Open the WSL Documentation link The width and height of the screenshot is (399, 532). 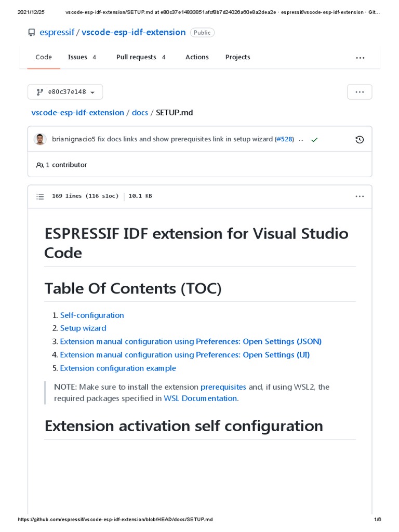(x=201, y=398)
